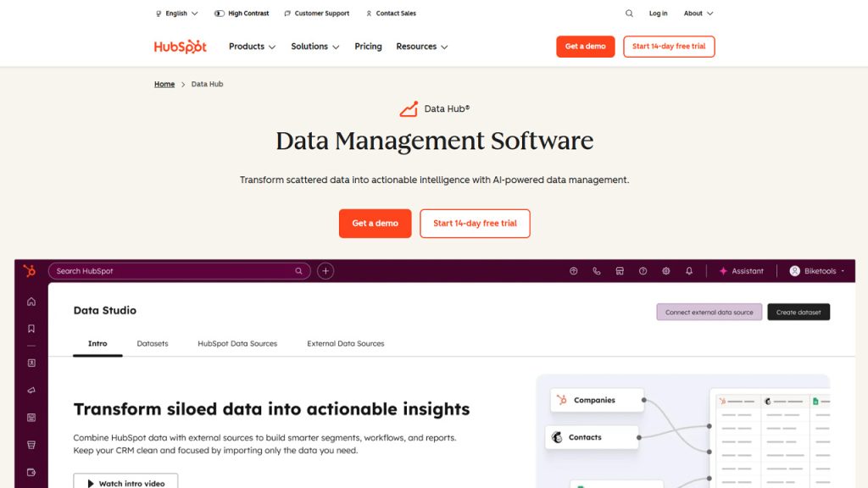Click the Data Hub chart icon
The width and height of the screenshot is (868, 488).
tap(409, 109)
